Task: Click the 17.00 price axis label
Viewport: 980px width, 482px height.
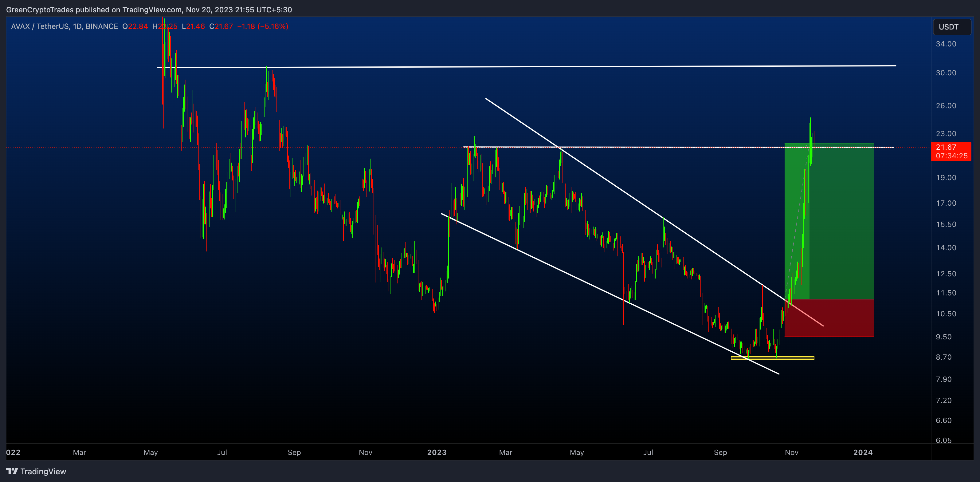Action: (946, 203)
